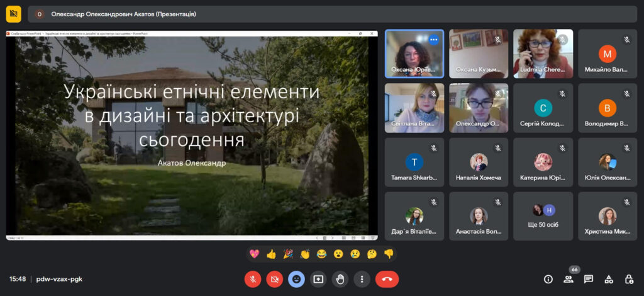Hide the emoji reactions bar

pos(296,279)
